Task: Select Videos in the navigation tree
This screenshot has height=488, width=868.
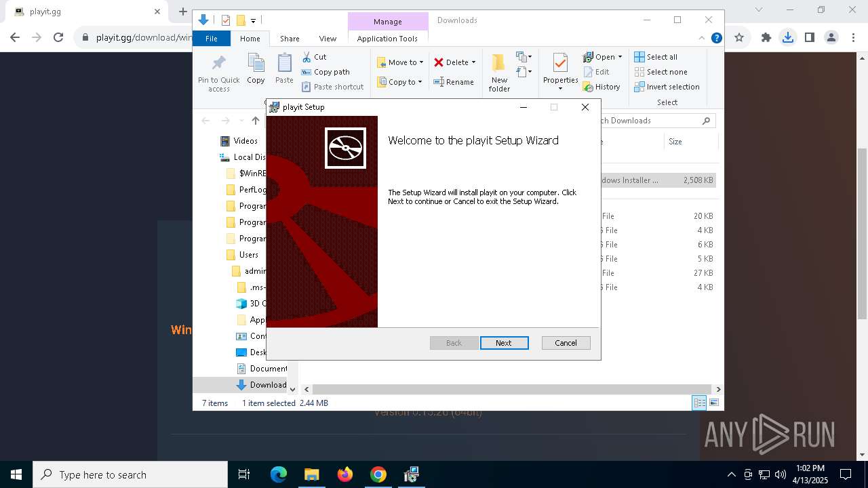Action: point(239,141)
